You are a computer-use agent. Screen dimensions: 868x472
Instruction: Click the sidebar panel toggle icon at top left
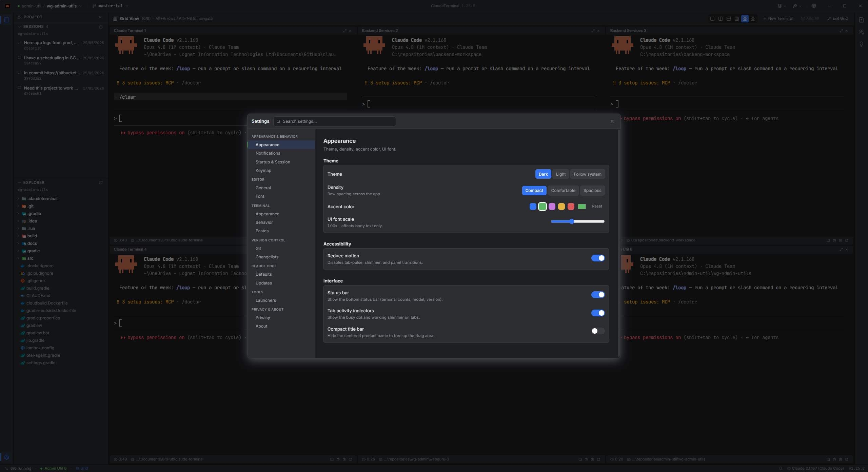coord(7,20)
